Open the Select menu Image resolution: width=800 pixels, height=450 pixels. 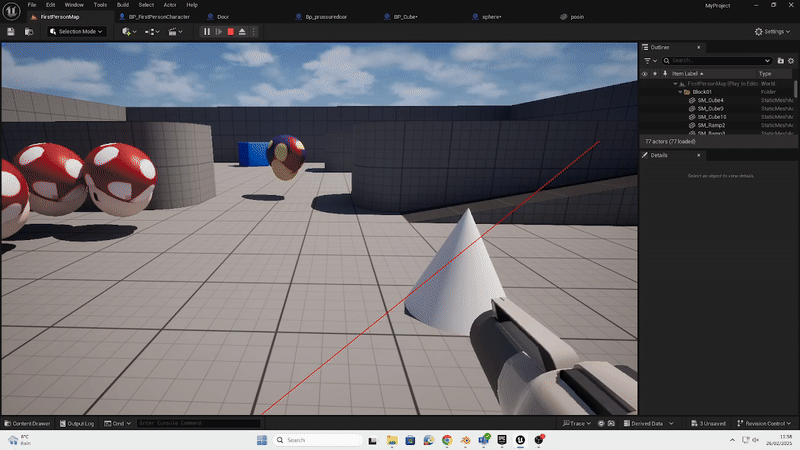(x=146, y=5)
